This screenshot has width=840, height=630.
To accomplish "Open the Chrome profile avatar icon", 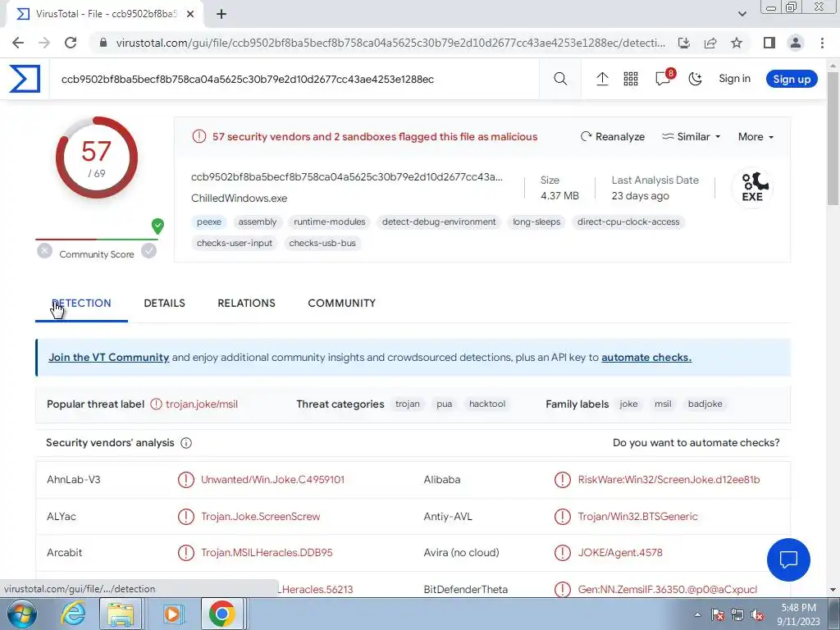I will pos(796,43).
